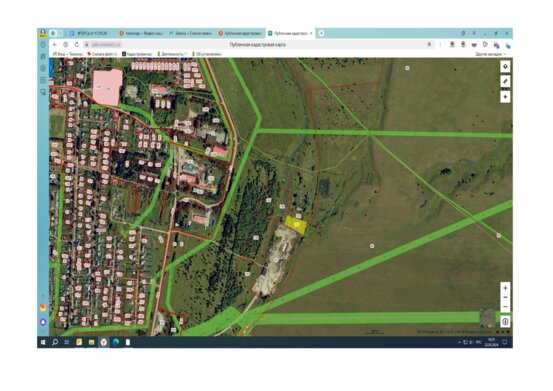The height and width of the screenshot is (391, 553).
Task: Click the address bar URL field
Action: point(257,44)
